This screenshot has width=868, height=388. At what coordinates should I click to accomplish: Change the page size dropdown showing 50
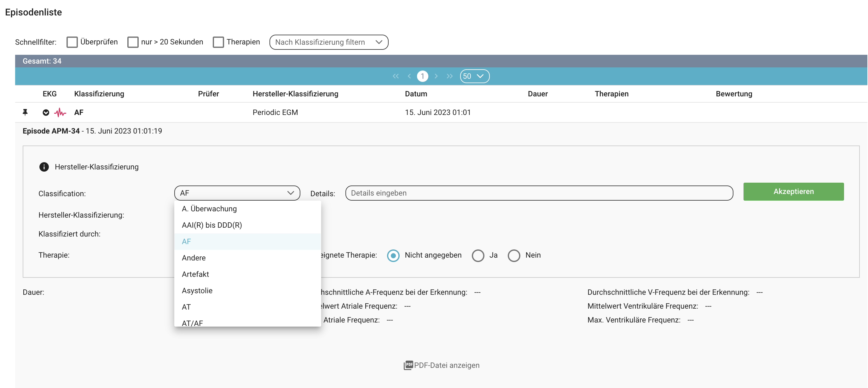pyautogui.click(x=474, y=76)
